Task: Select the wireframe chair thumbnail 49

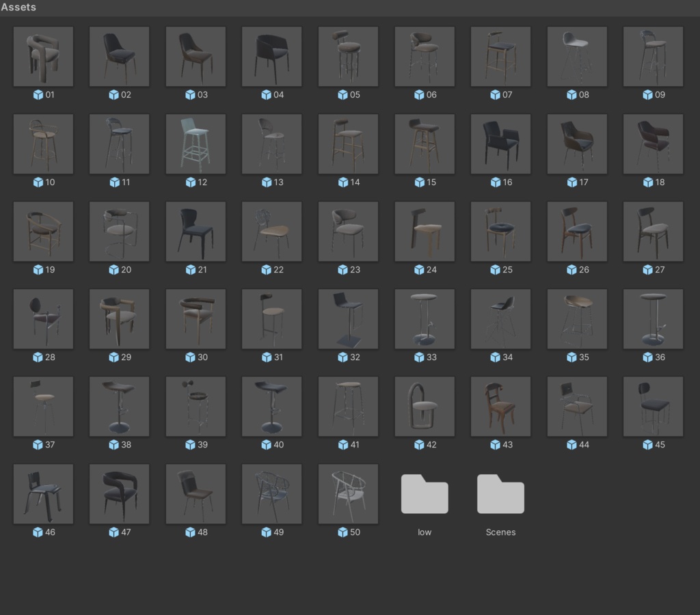Action: click(x=271, y=493)
